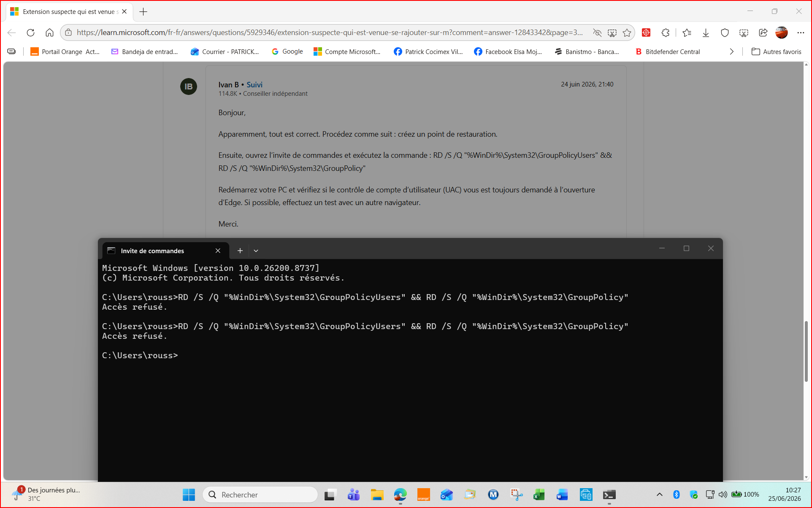Show hidden system tray icons

coord(660,494)
